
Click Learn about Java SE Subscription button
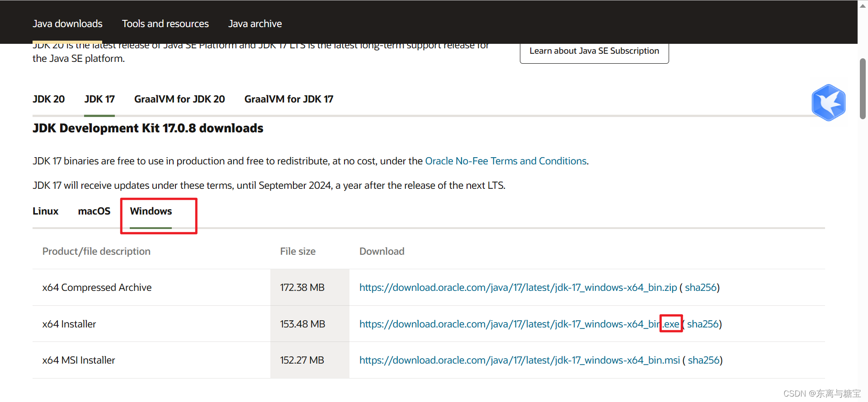tap(594, 51)
